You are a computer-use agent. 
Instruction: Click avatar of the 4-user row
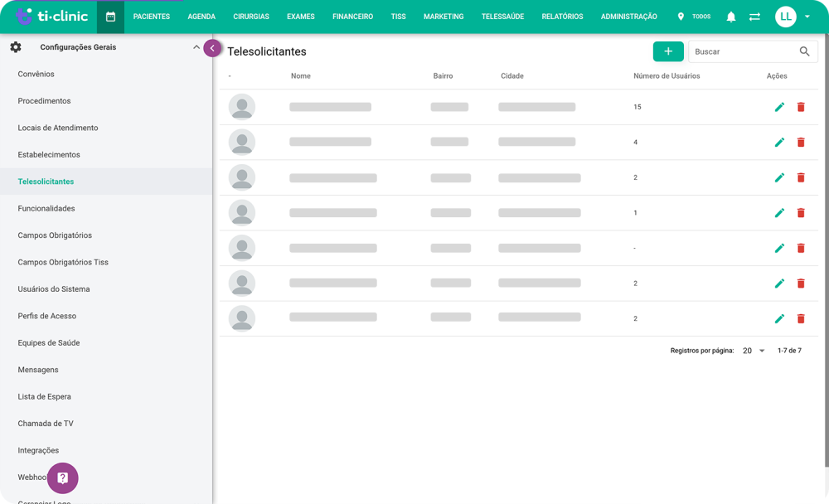242,143
